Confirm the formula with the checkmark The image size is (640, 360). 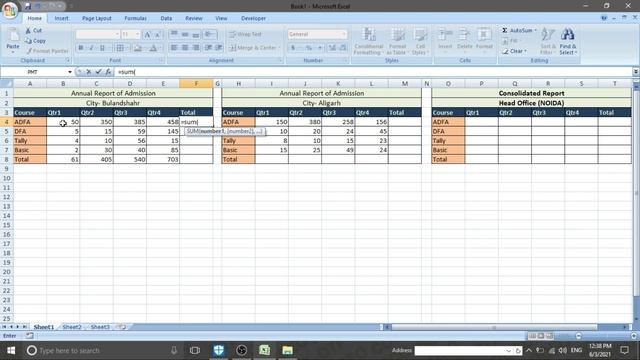point(98,72)
